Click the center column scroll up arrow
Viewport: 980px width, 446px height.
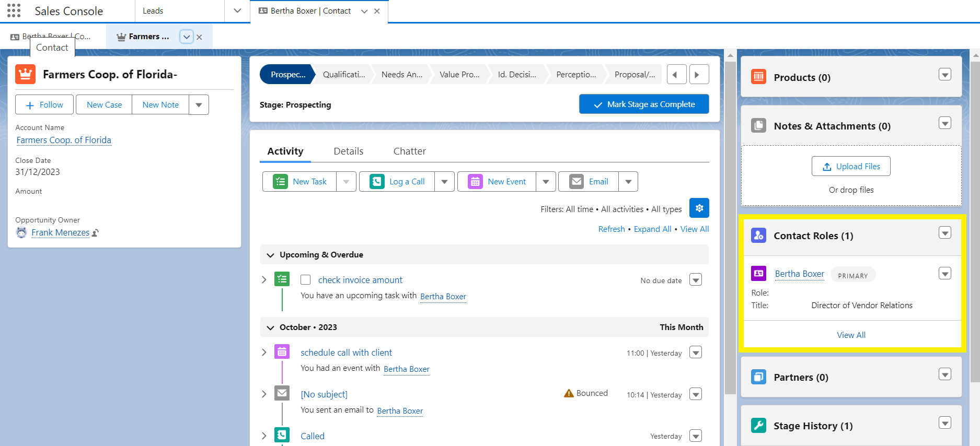730,55
